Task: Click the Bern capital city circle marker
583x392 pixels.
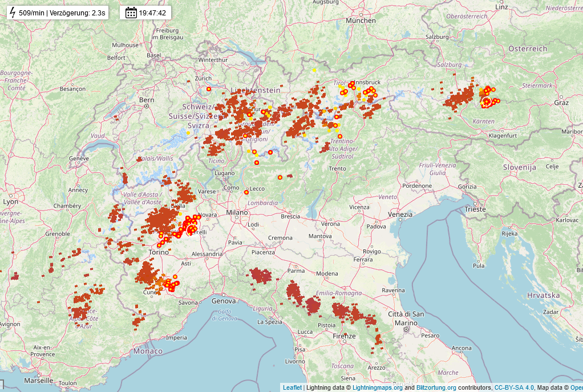Action: pos(147,106)
